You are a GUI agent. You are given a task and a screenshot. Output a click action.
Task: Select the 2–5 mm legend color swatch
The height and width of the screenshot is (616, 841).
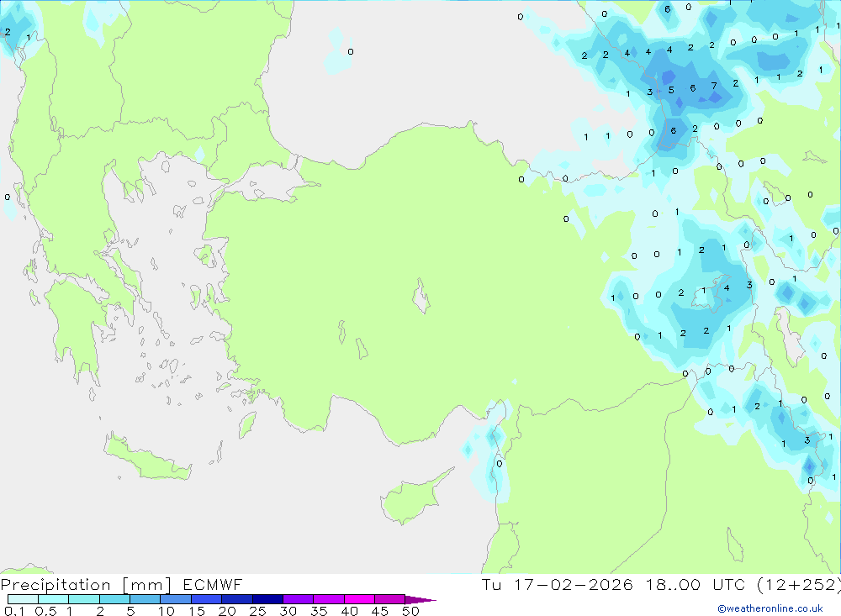(x=114, y=599)
